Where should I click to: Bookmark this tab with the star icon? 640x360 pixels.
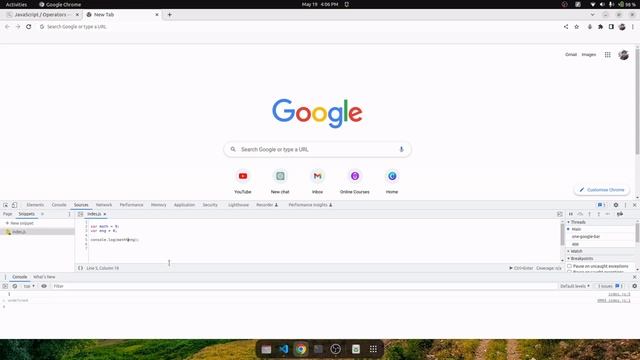coord(577,27)
